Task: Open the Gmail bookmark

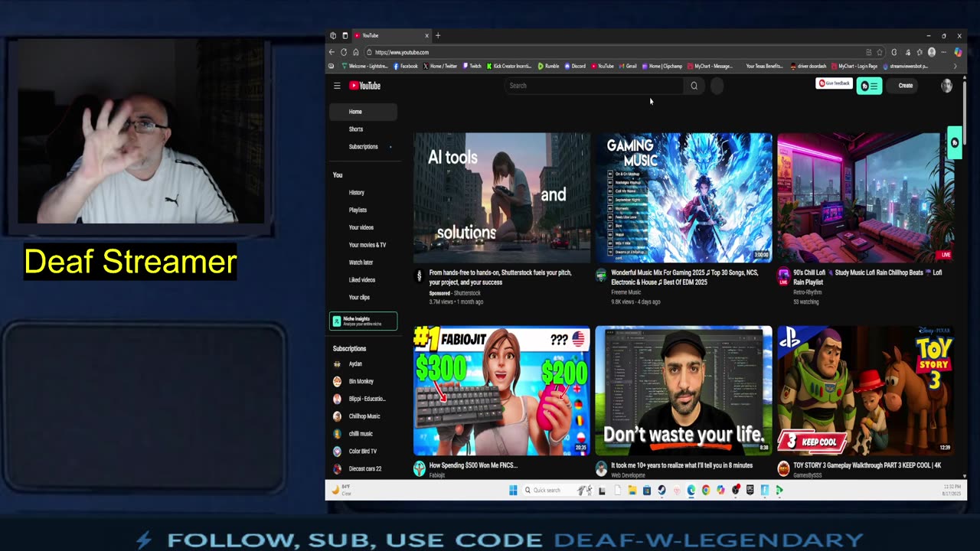Action: 628,66
